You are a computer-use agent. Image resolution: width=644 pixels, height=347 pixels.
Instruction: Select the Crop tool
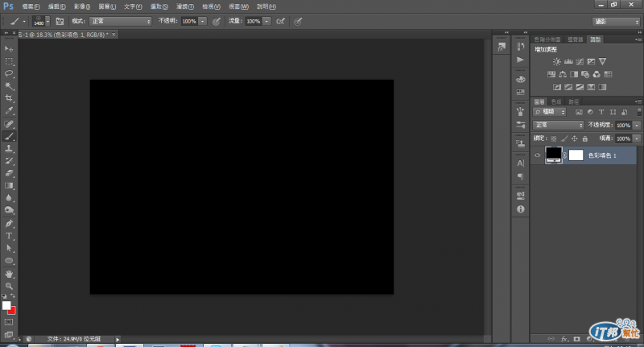pyautogui.click(x=9, y=98)
